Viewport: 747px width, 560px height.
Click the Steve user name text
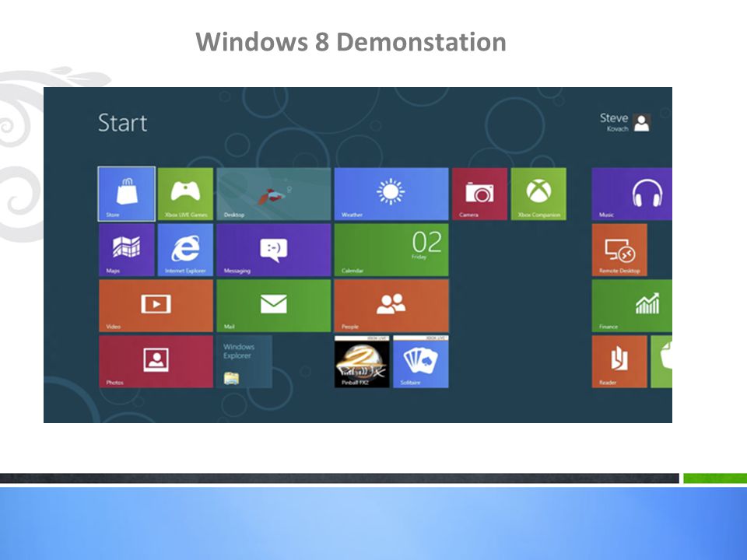pyautogui.click(x=614, y=117)
